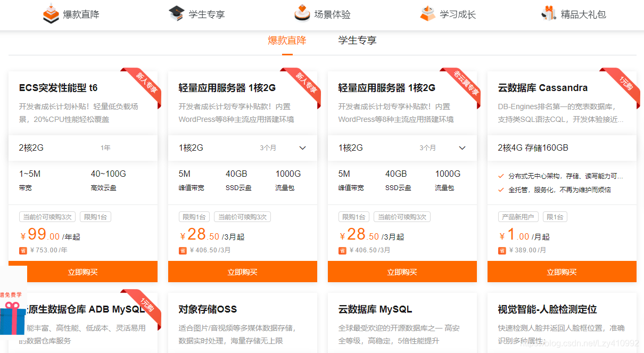The width and height of the screenshot is (644, 353).
Task: Click the 产品新用户 tag on the Cassandra card
Action: 518,217
